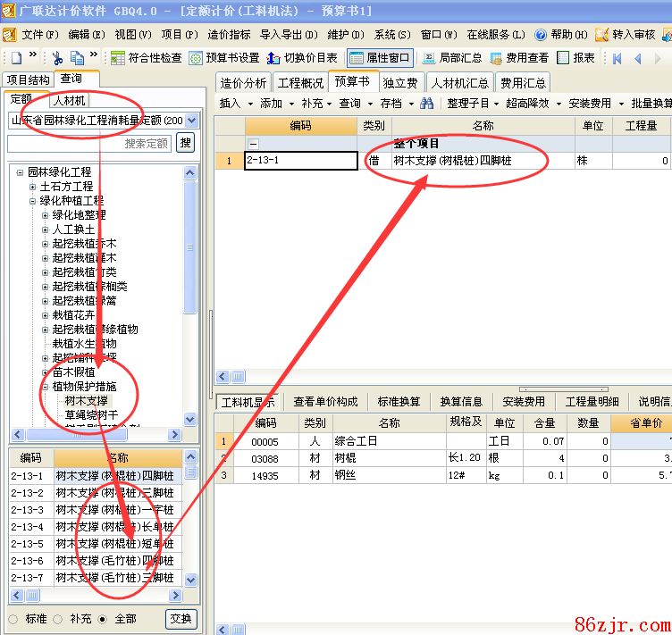Expand the 土石方工程 tree node
This screenshot has width=672, height=635.
click(x=33, y=187)
